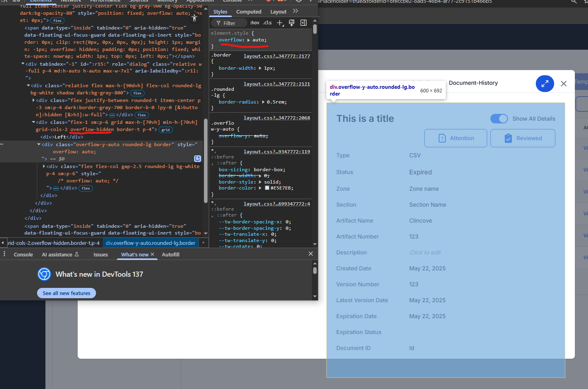The height and width of the screenshot is (389, 588).
Task: Open the paintbrush rendering emulation icon
Action: click(292, 23)
